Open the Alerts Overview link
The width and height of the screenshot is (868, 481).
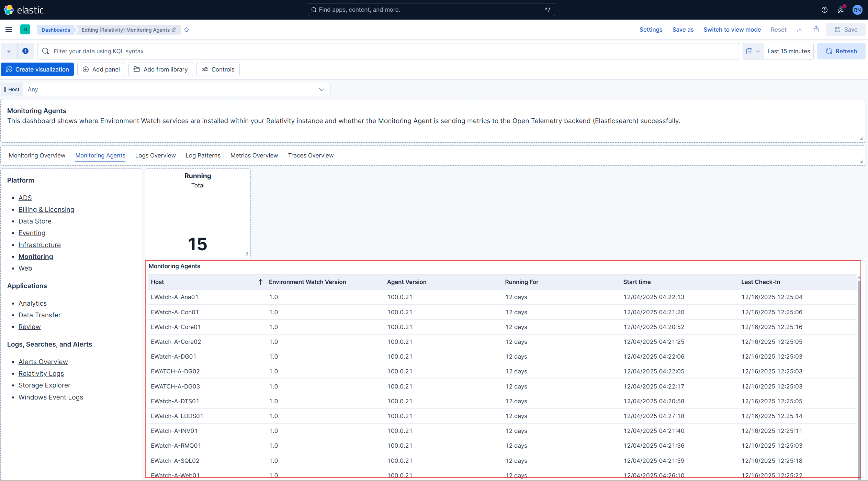click(43, 362)
